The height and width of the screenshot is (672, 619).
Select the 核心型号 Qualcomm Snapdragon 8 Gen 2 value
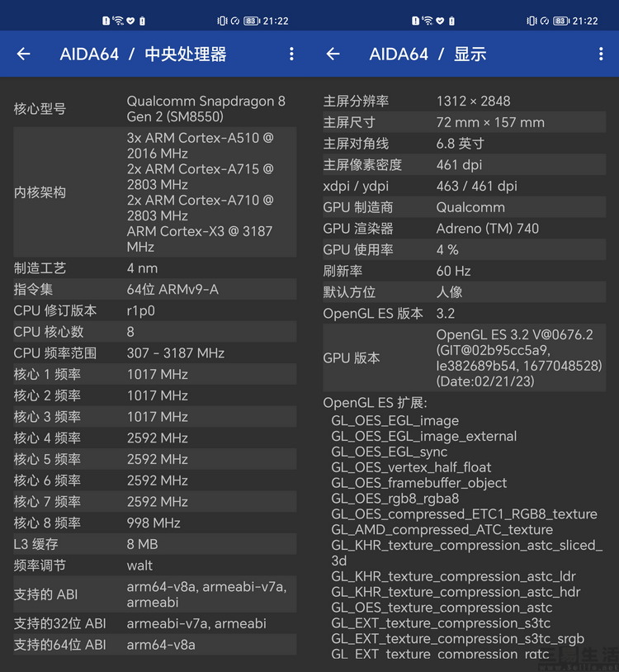click(206, 109)
